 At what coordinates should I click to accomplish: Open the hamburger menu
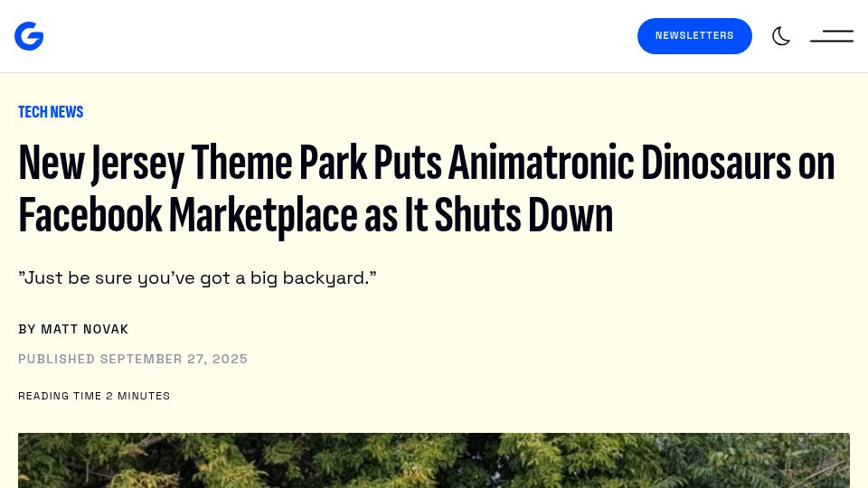click(x=832, y=36)
